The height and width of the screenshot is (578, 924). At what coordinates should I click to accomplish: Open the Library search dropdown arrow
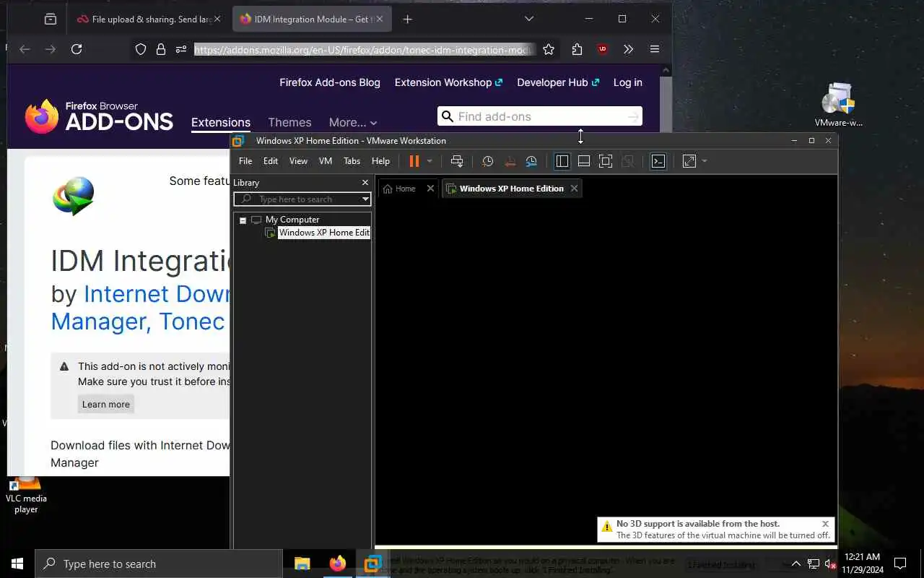coord(365,199)
